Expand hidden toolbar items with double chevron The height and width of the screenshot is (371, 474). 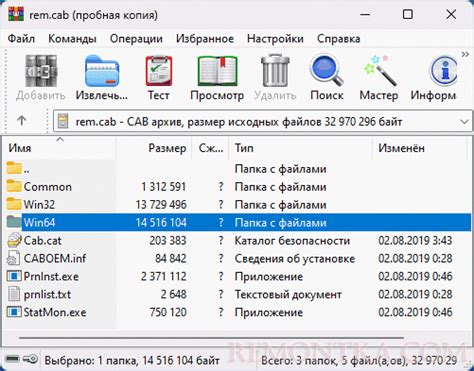coord(465,54)
